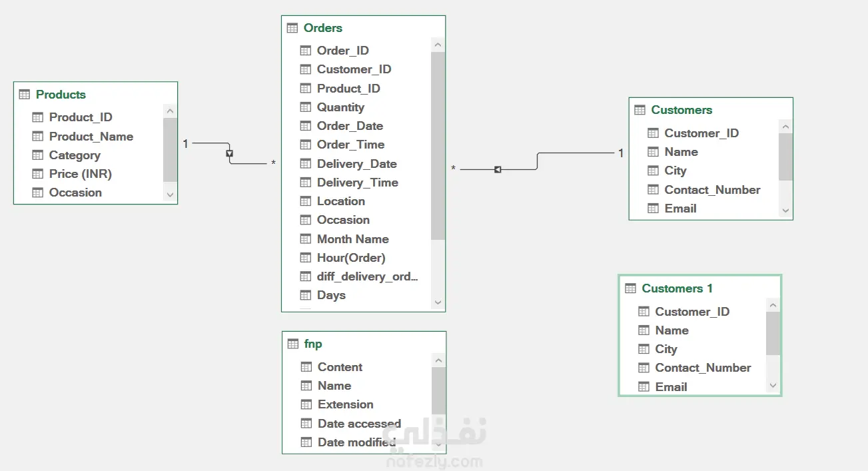Select the Product_Name field in Products
This screenshot has height=471, width=868.
89,137
